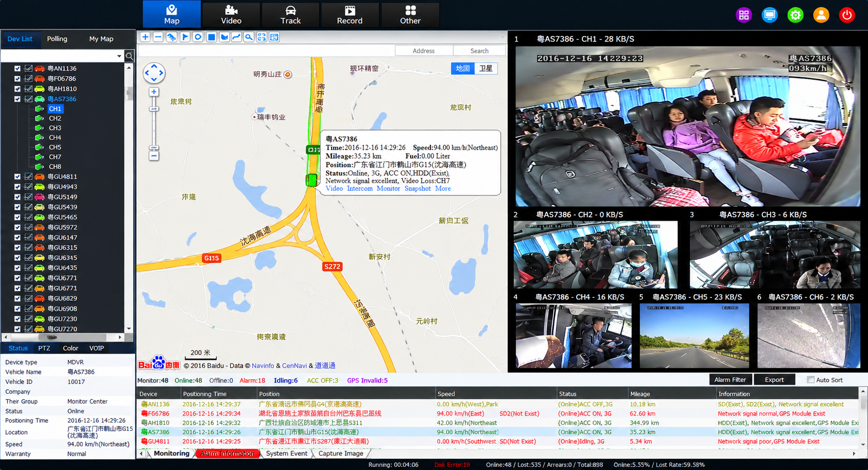The image size is (868, 470).
Task: Open the purple grid layout icon
Action: pyautogui.click(x=744, y=15)
